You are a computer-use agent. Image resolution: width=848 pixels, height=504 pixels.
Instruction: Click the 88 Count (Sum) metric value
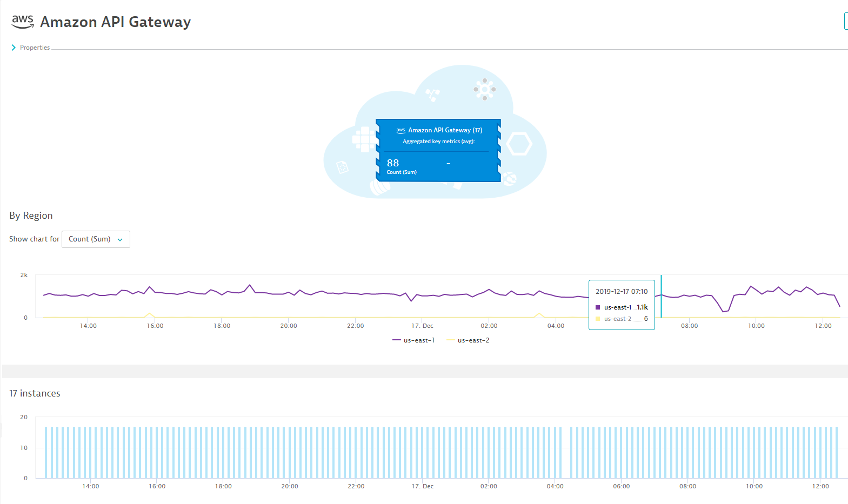pos(393,163)
